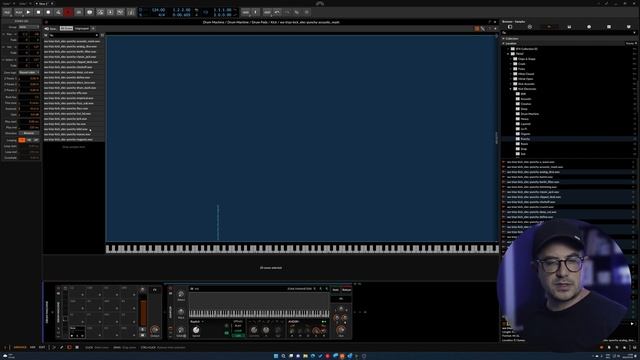
Task: Open the PLAY menu button
Action: coord(19,12)
